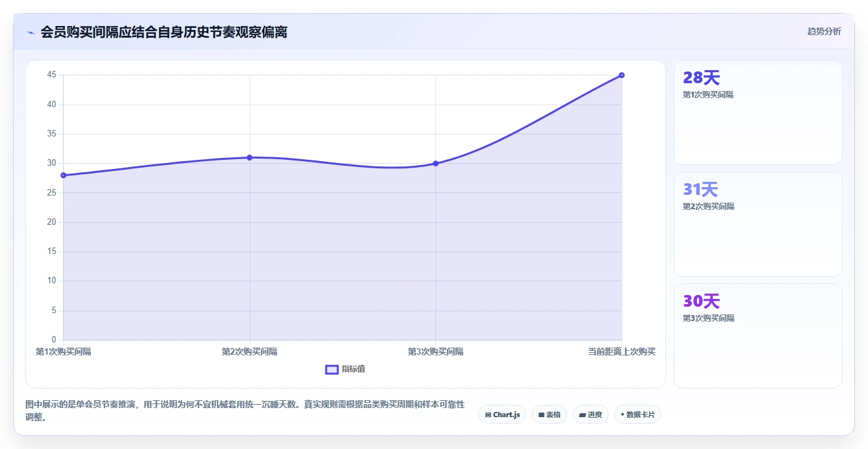Click the y-axis value 20
This screenshot has height=449, width=868.
point(52,222)
